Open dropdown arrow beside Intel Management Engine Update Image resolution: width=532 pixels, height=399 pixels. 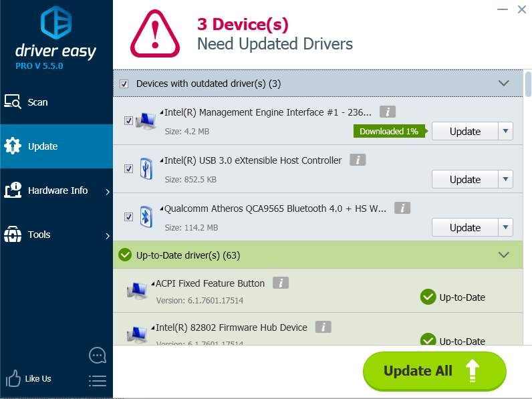(506, 131)
